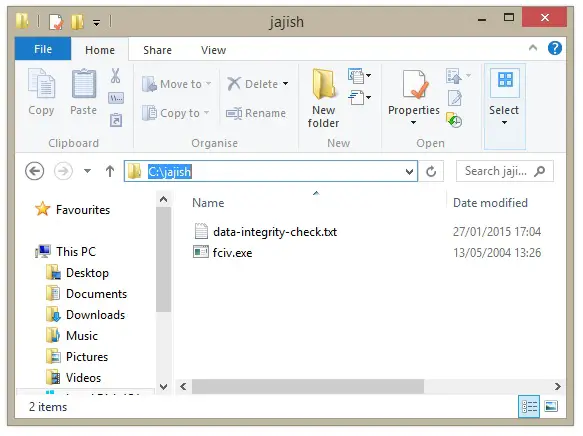Switch to Large icons view in status bar

click(551, 406)
